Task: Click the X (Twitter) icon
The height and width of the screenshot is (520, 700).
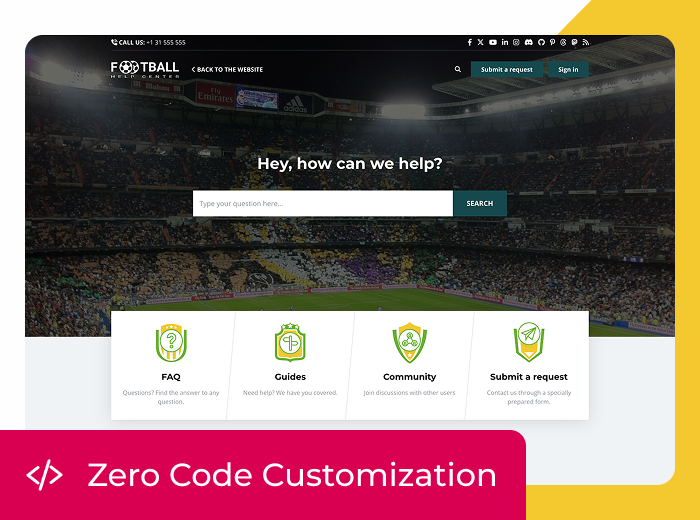Action: pos(480,42)
